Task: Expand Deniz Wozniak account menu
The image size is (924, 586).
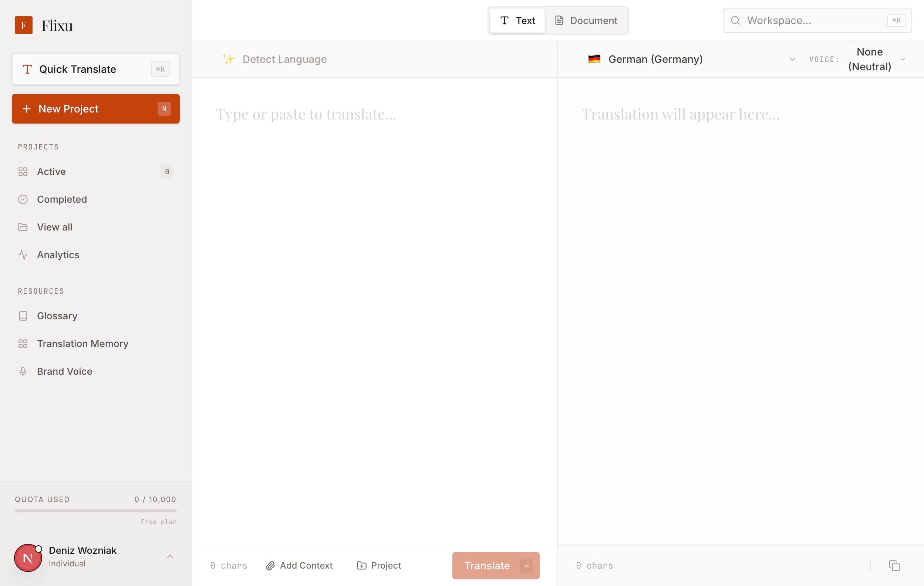Action: coord(170,556)
